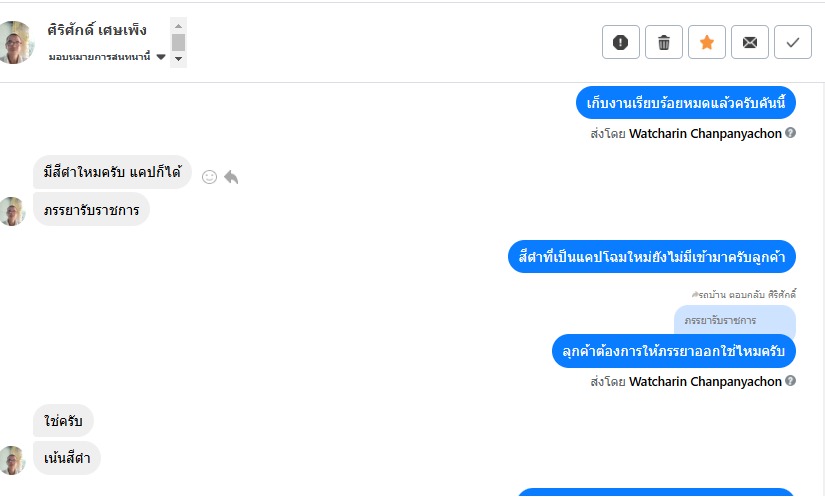
Task: Open ศิริศักดิ์ เศษเพ็ง profile picture in header
Action: 16,42
